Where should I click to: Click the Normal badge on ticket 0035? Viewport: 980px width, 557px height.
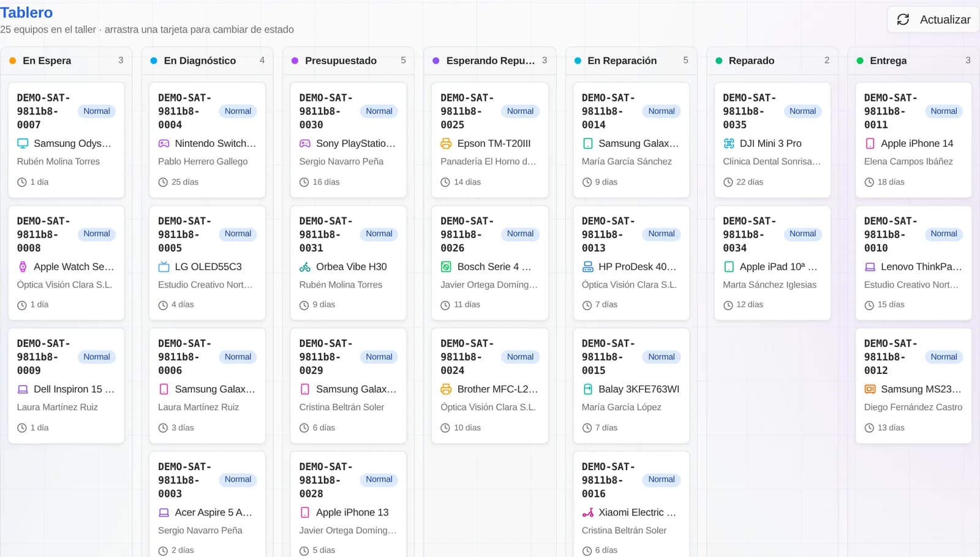pyautogui.click(x=802, y=111)
